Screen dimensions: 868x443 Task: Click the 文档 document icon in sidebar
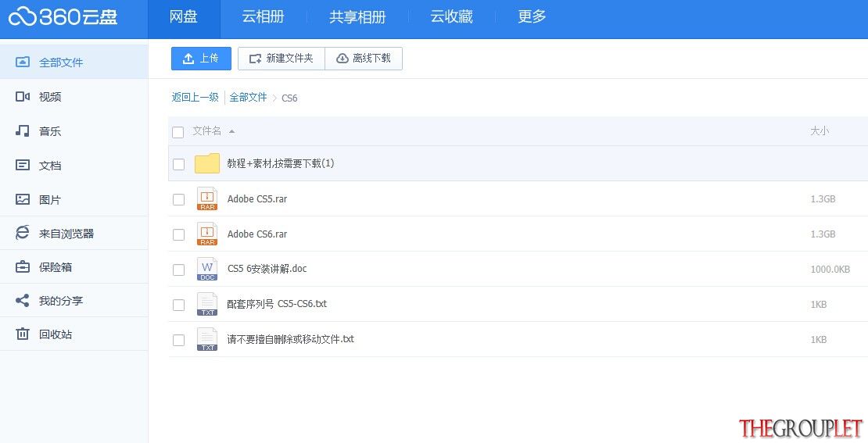22,165
